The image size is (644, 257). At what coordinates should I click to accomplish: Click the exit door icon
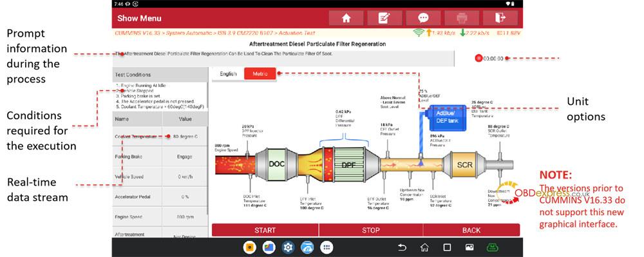[x=500, y=18]
